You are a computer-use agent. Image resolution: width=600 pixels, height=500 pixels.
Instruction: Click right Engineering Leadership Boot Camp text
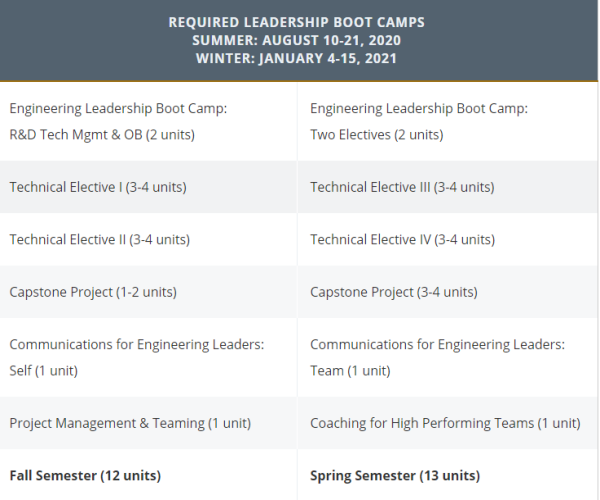point(419,108)
